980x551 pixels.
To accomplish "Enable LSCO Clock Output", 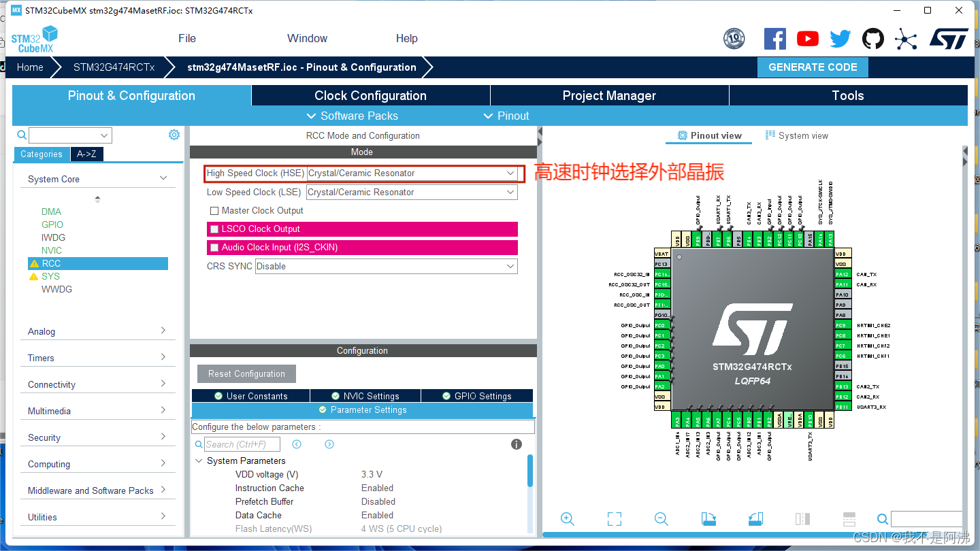I will click(x=214, y=229).
